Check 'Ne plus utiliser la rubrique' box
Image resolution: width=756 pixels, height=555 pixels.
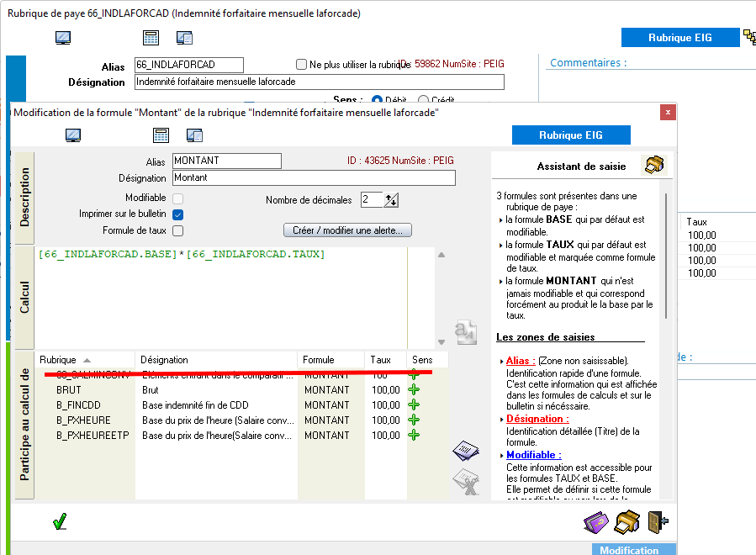click(x=302, y=65)
